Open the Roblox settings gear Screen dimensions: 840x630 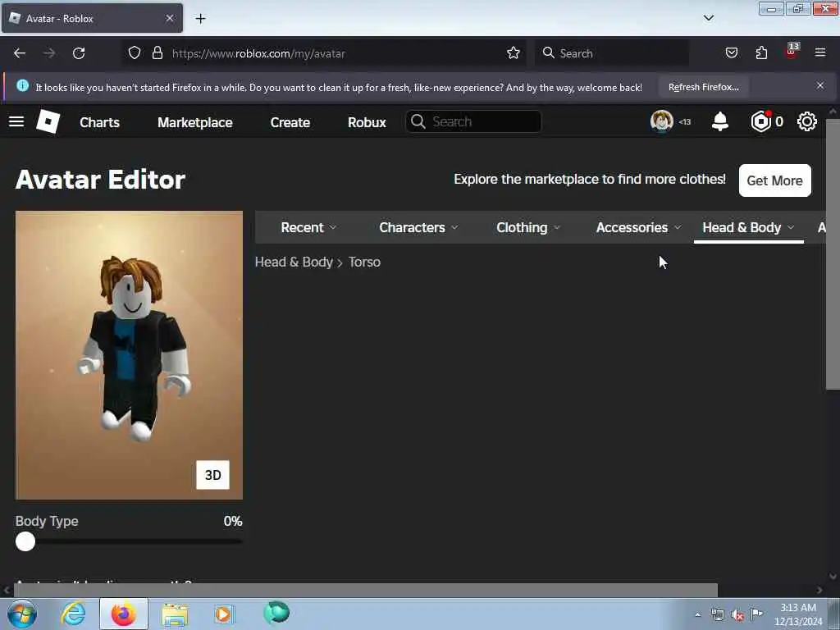click(x=807, y=121)
